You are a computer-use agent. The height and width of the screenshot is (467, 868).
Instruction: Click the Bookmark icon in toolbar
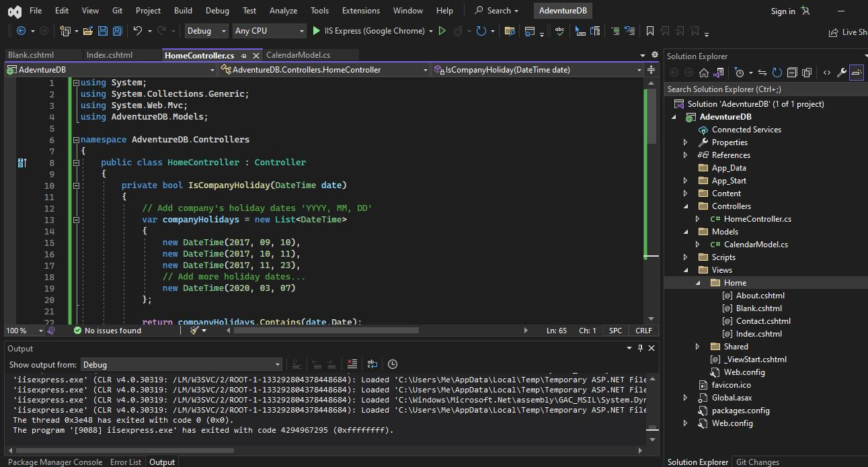coord(649,31)
